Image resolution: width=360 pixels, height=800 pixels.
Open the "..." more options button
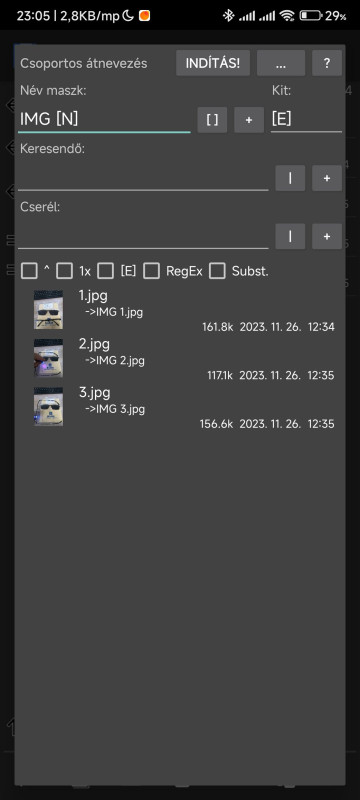pyautogui.click(x=281, y=63)
